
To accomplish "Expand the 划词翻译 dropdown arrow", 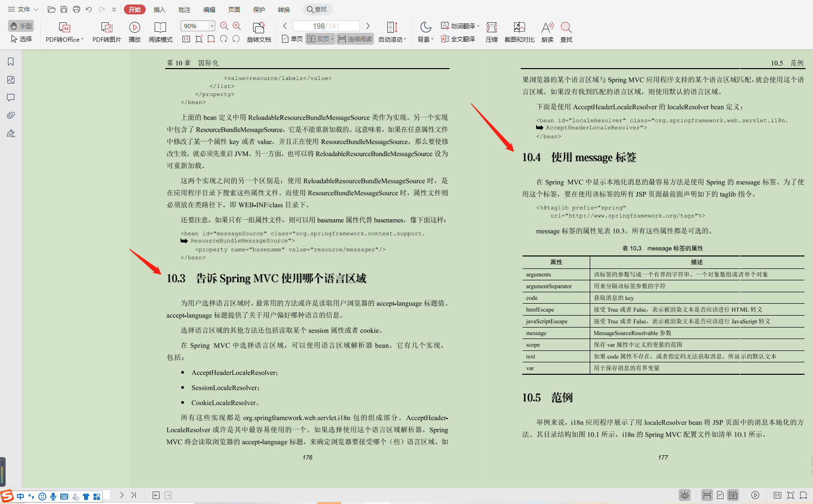I will (478, 26).
